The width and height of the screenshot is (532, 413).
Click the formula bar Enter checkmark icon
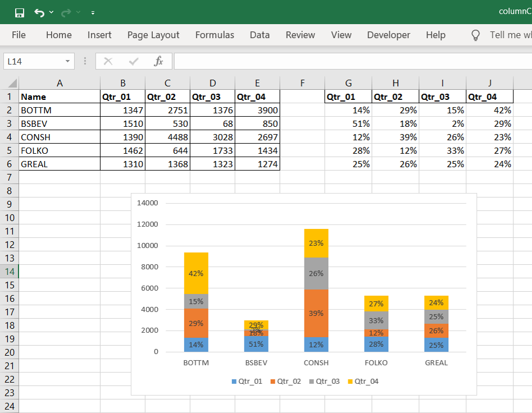[134, 61]
